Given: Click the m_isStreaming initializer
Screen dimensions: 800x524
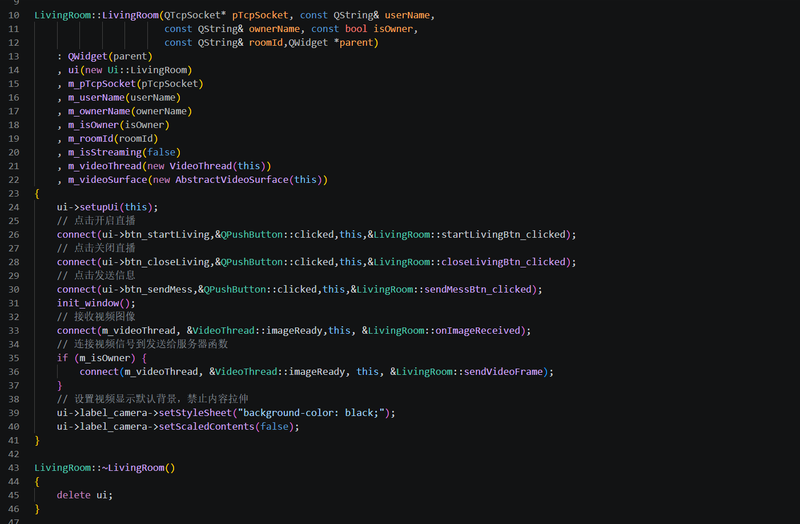Looking at the screenshot, I should pos(105,152).
